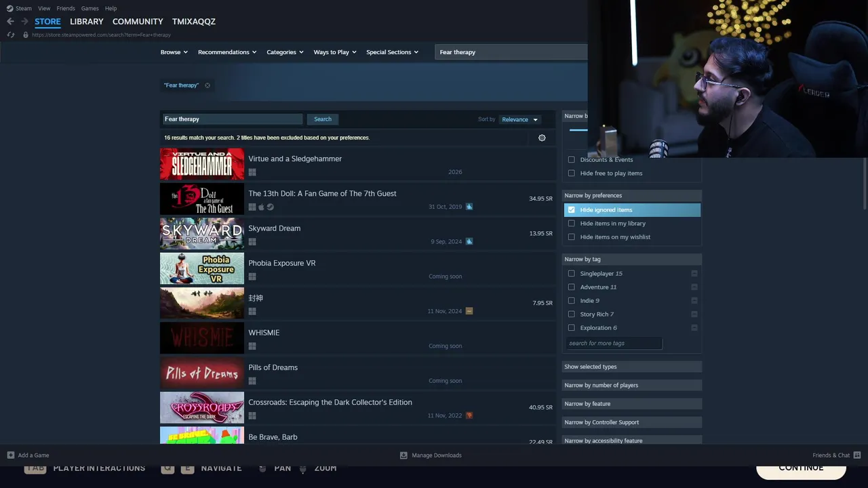Screen dimensions: 868x488
Task: Open search display settings gear icon
Action: click(x=542, y=138)
